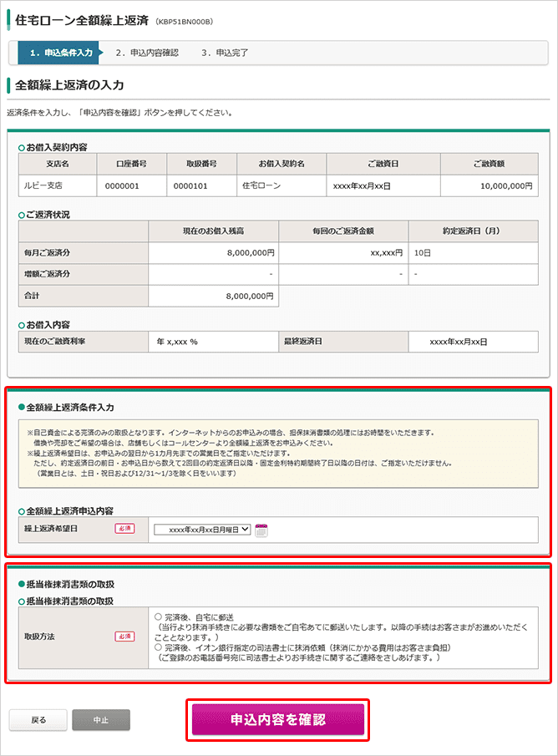Click the 取扱方法 label cell
The image size is (558, 756).
pyautogui.click(x=84, y=637)
